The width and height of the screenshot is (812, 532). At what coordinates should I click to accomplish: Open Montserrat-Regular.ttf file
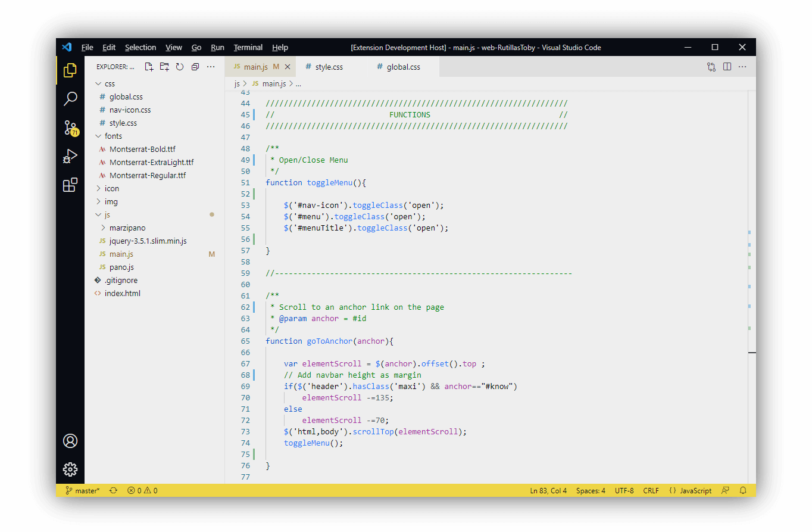(x=155, y=175)
